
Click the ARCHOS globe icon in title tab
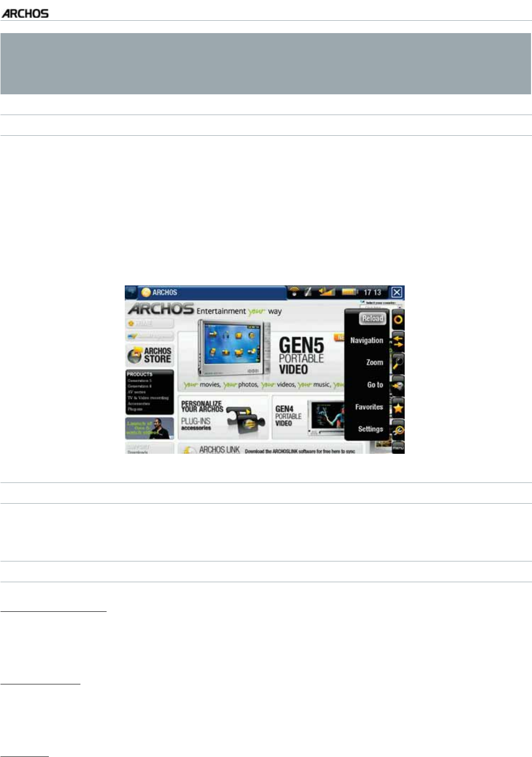coord(146,292)
